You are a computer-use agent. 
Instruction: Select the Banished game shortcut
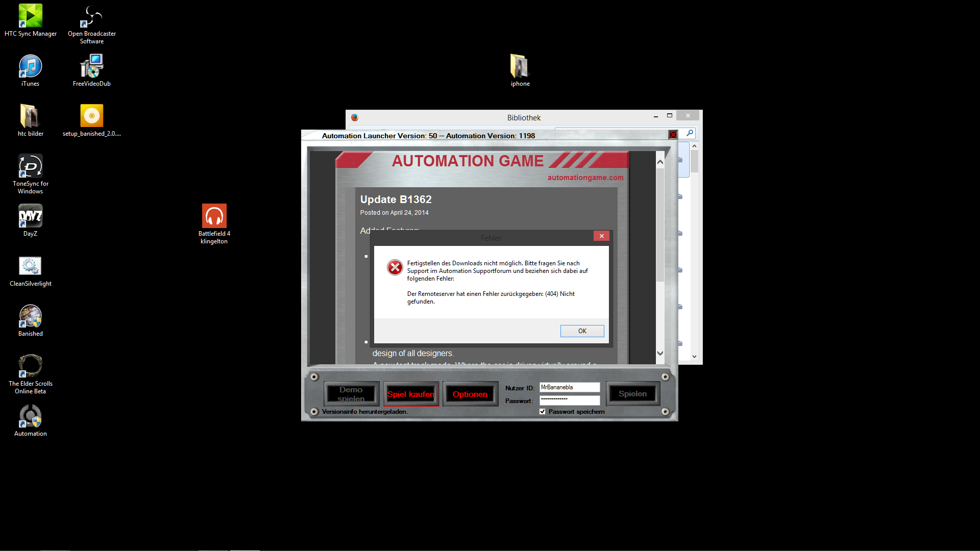[31, 320]
